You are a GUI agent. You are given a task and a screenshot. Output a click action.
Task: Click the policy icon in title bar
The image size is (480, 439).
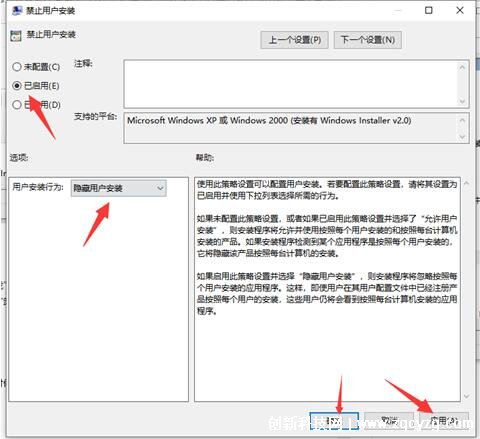pyautogui.click(x=16, y=11)
